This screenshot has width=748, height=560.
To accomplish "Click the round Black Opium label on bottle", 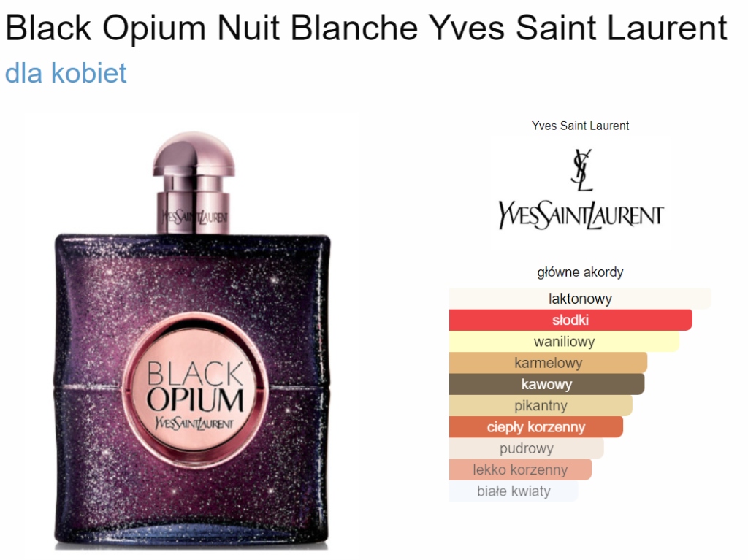I will click(x=195, y=386).
